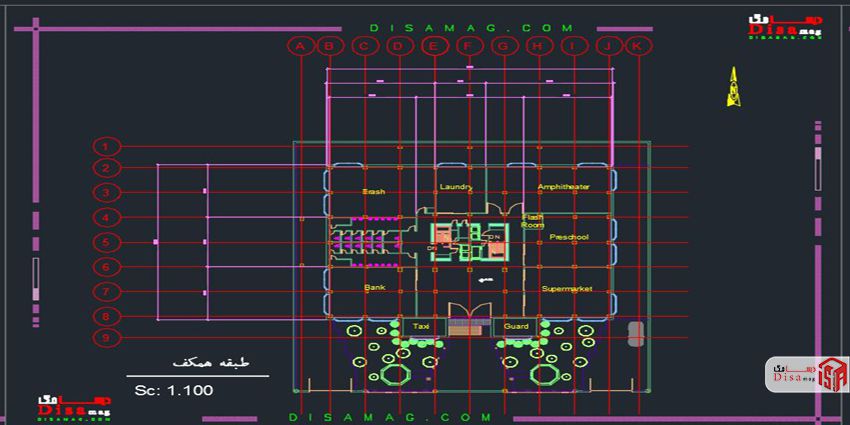Screen dimensions: 850x425
Task: Select grid bubble K on column axis
Action: click(637, 46)
